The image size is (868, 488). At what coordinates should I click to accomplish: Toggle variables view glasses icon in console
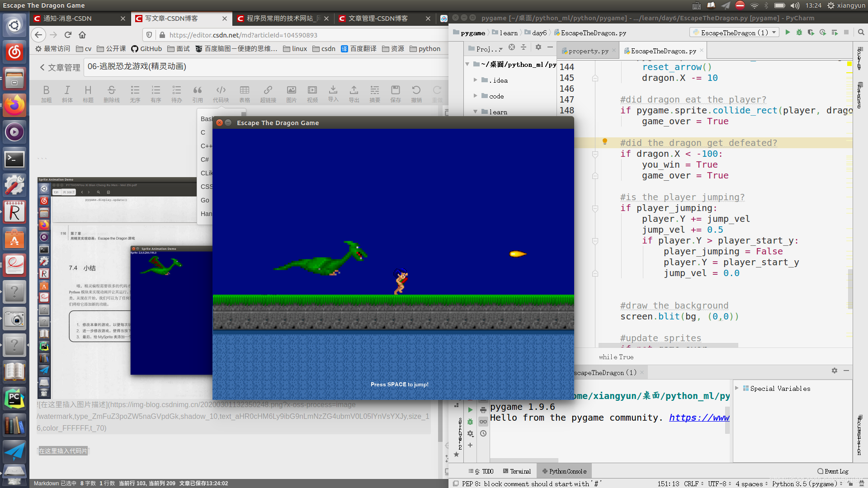click(483, 422)
